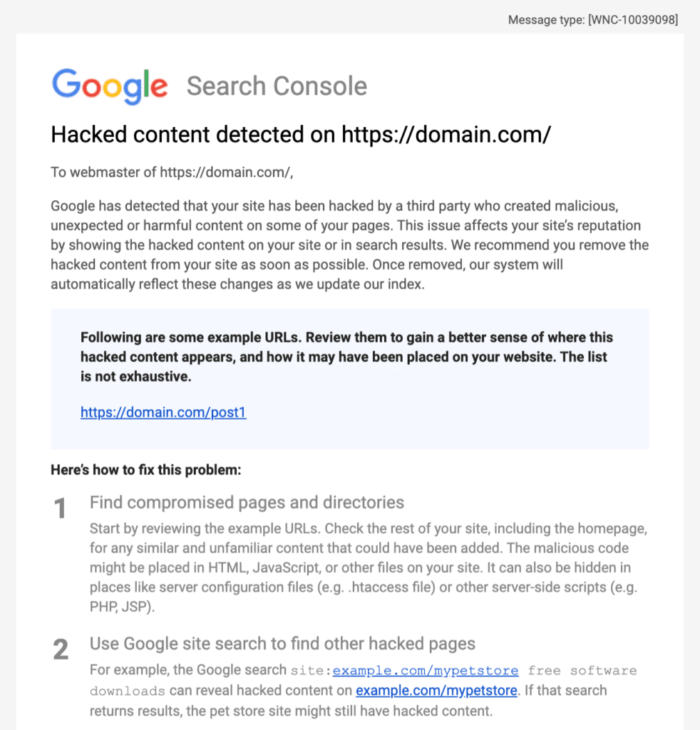Click the message type WNC-10039098 label
The width and height of the screenshot is (700, 730).
[593, 20]
